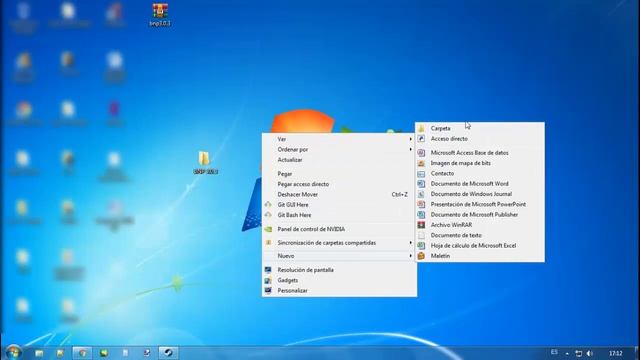Click the Archivo WinRAR icon in submenu
Image resolution: width=640 pixels, height=360 pixels.
(421, 225)
